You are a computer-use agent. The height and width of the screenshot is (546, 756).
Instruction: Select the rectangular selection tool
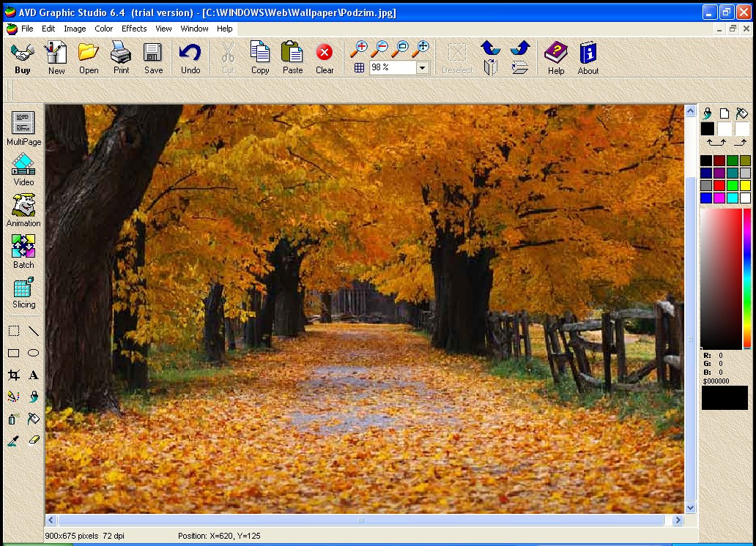click(x=13, y=331)
